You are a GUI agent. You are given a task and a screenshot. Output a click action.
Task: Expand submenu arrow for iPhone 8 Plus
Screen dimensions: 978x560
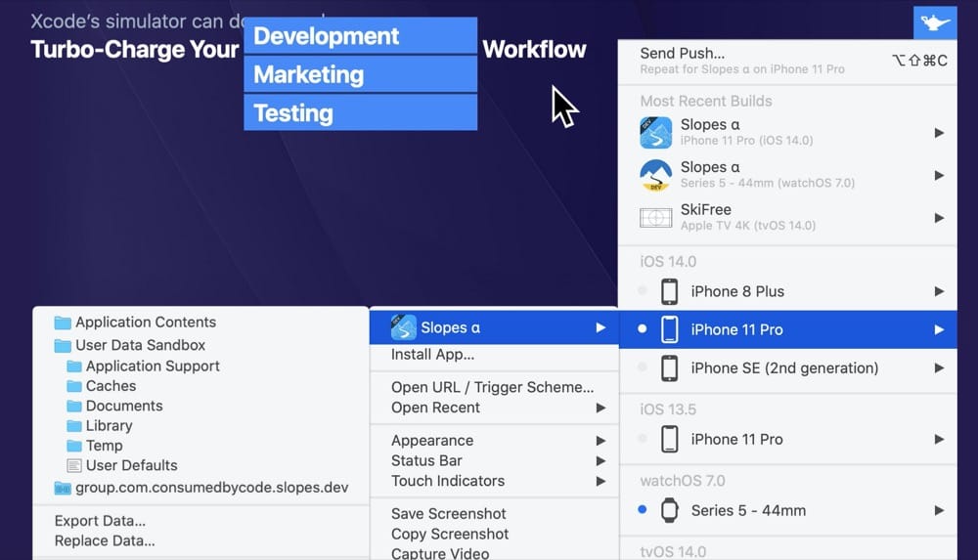click(x=939, y=291)
